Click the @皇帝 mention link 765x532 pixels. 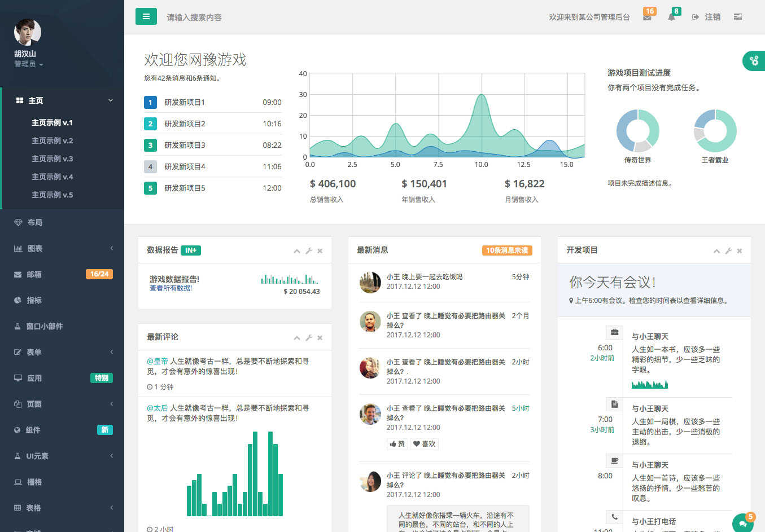click(x=158, y=361)
